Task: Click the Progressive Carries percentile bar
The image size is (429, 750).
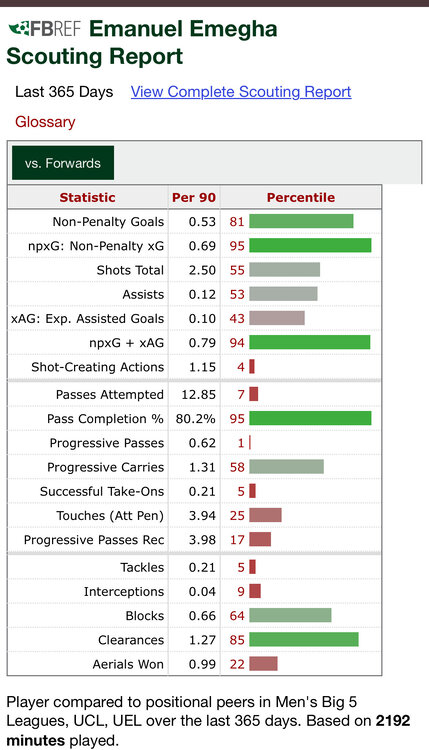Action: [x=286, y=467]
